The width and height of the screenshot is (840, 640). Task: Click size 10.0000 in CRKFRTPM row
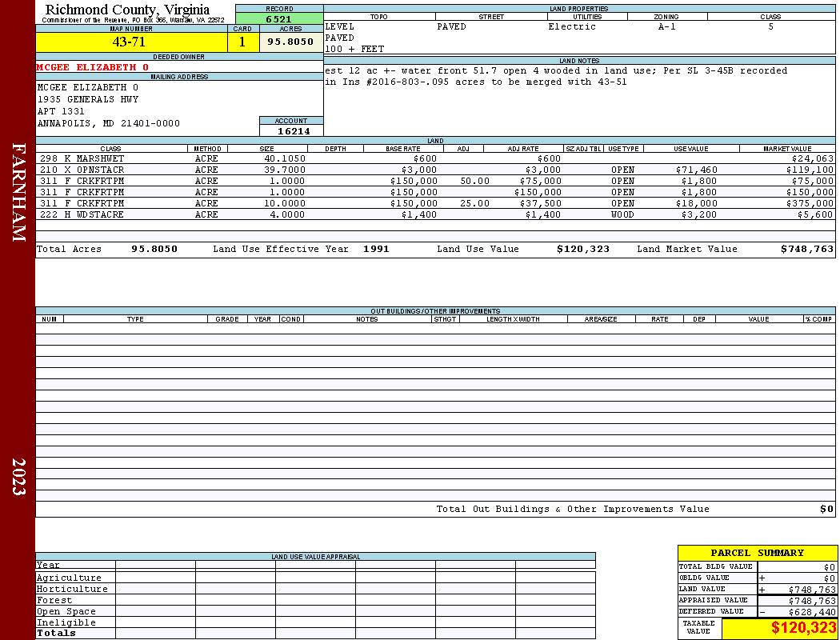pos(285,203)
